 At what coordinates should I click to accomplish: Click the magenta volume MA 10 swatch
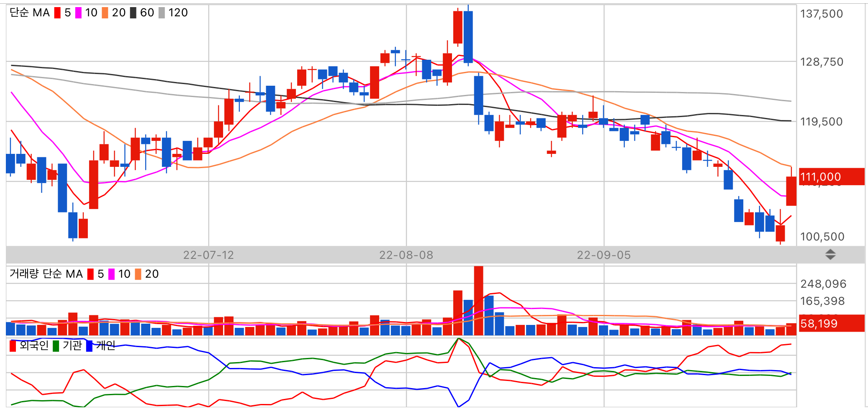(x=111, y=274)
